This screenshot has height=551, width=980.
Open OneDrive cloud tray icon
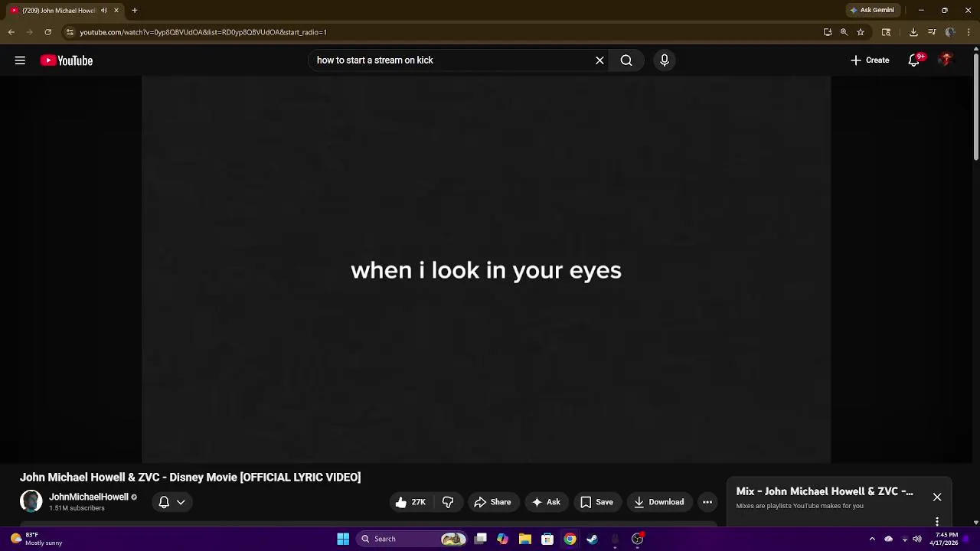tap(889, 539)
